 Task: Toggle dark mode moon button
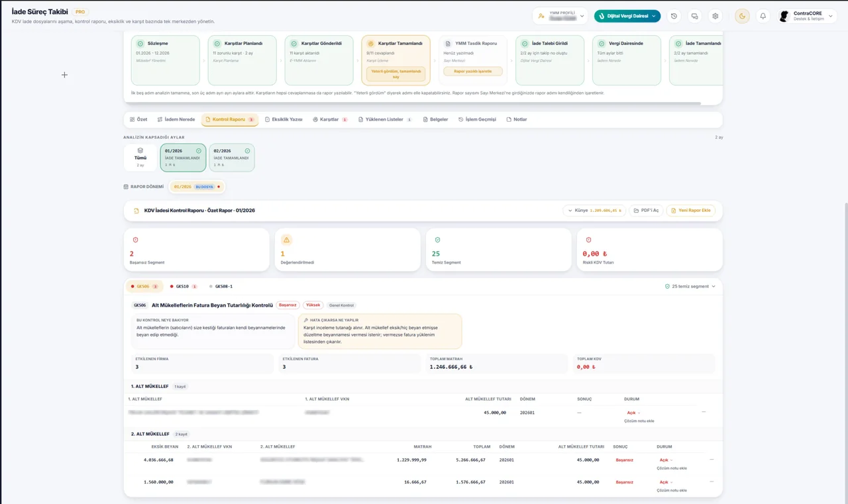(x=742, y=16)
